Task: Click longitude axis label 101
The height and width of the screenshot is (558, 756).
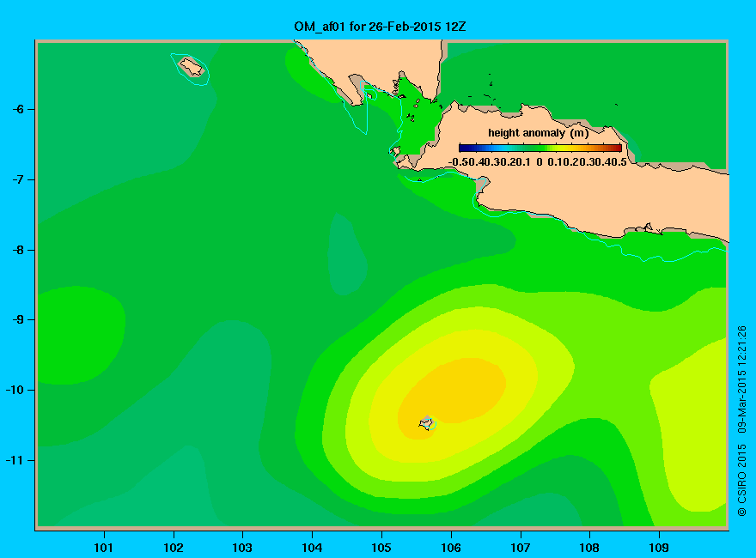Action: coord(103,548)
